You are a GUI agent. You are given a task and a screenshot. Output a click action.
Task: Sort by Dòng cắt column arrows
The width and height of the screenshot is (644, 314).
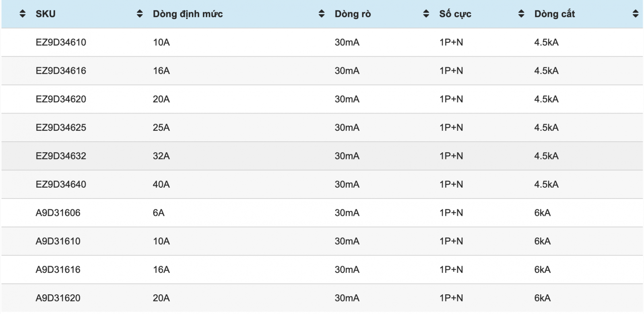(x=636, y=14)
